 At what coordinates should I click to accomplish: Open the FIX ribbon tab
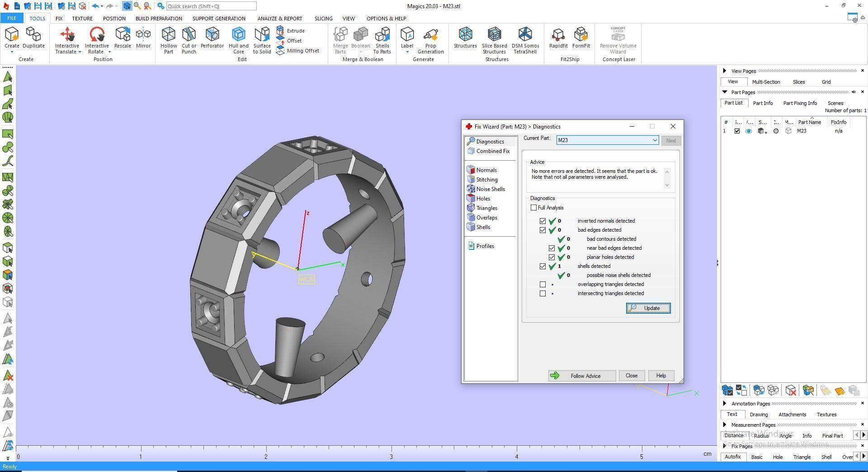pyautogui.click(x=59, y=19)
